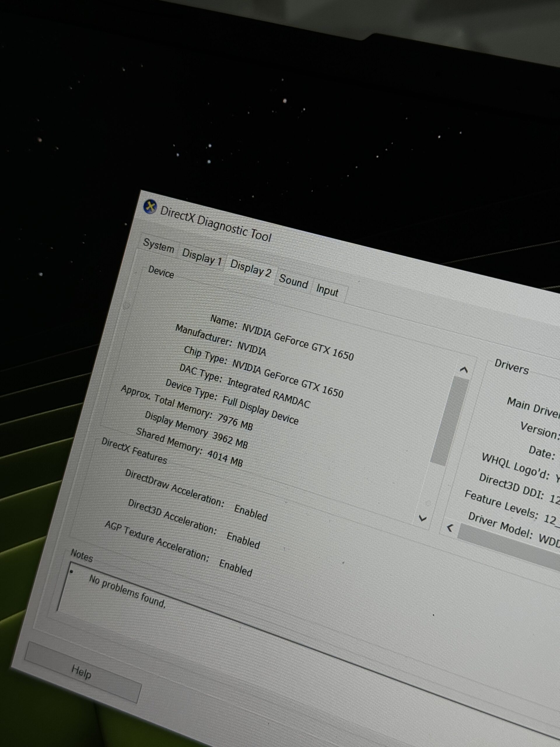
Task: Click the Date label in Drivers
Action: [x=542, y=452]
